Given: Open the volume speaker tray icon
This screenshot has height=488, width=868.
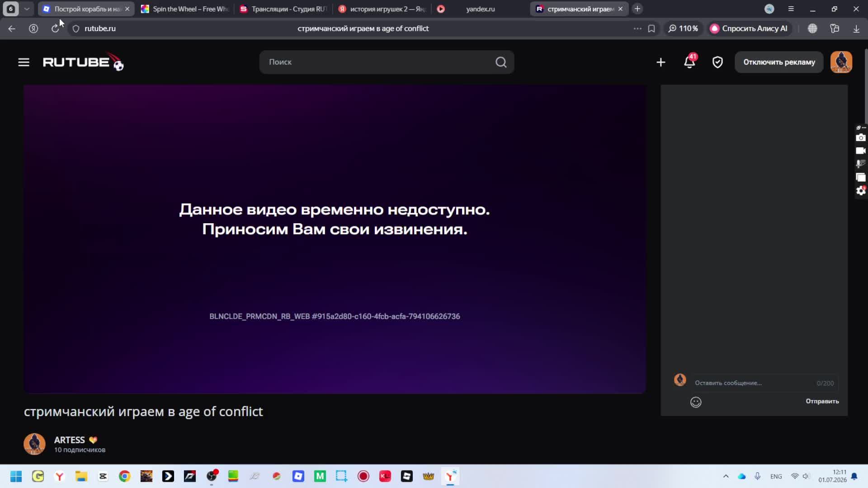Looking at the screenshot, I should click(806, 476).
